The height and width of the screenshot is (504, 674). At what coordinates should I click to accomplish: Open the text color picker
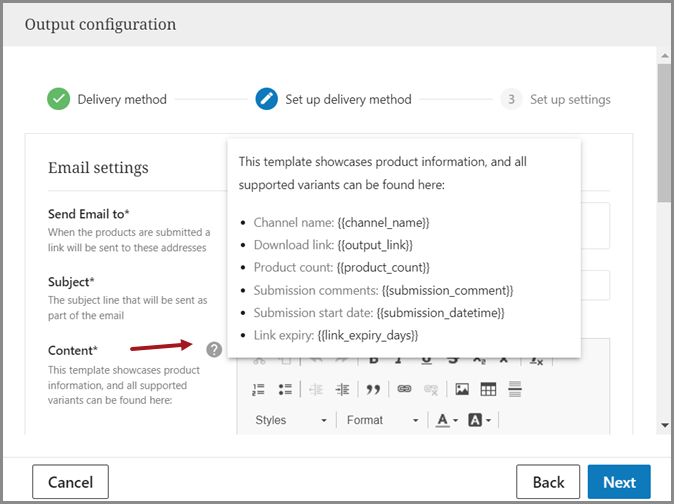[x=447, y=420]
